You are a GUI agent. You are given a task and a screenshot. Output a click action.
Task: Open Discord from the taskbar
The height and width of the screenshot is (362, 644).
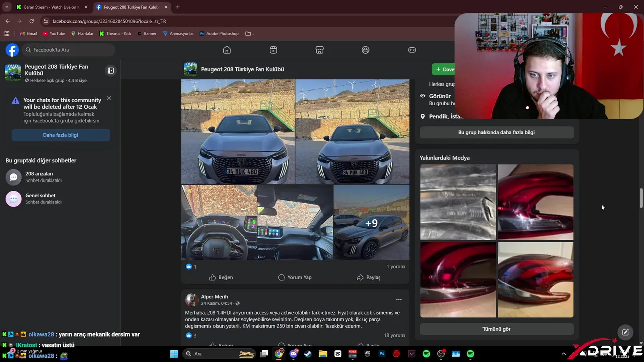click(x=293, y=354)
